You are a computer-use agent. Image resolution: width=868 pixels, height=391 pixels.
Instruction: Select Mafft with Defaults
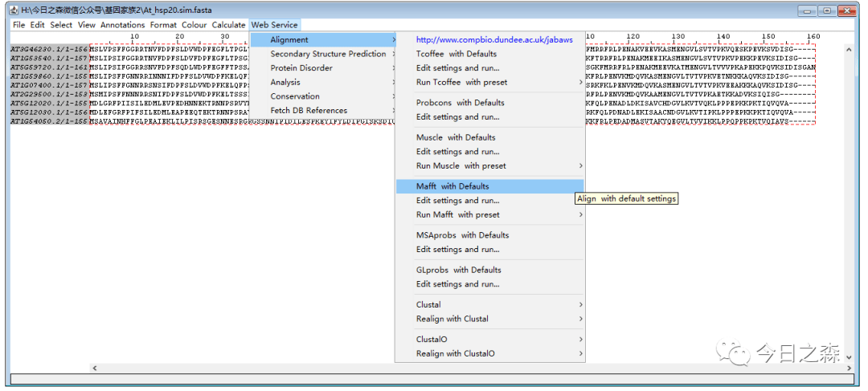pos(452,186)
